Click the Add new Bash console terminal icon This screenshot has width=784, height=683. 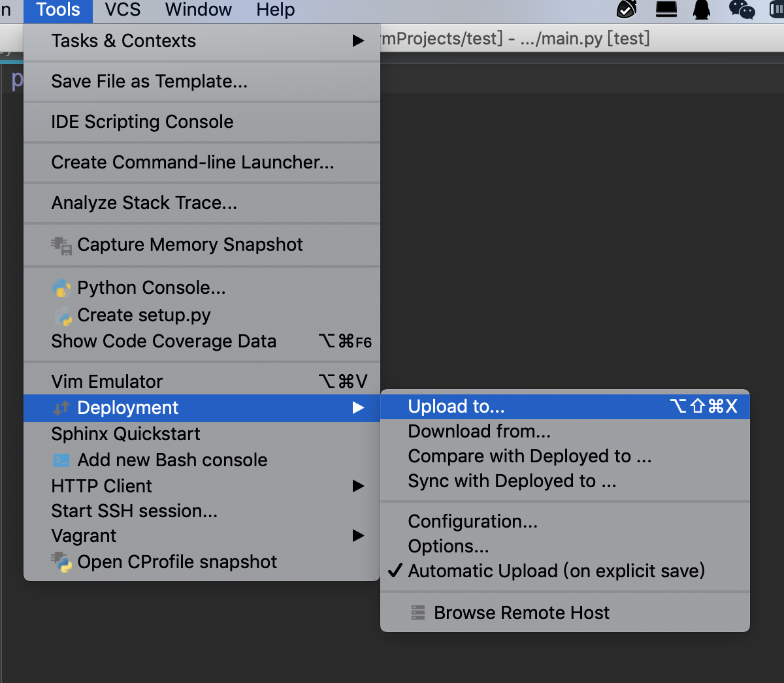(x=60, y=460)
